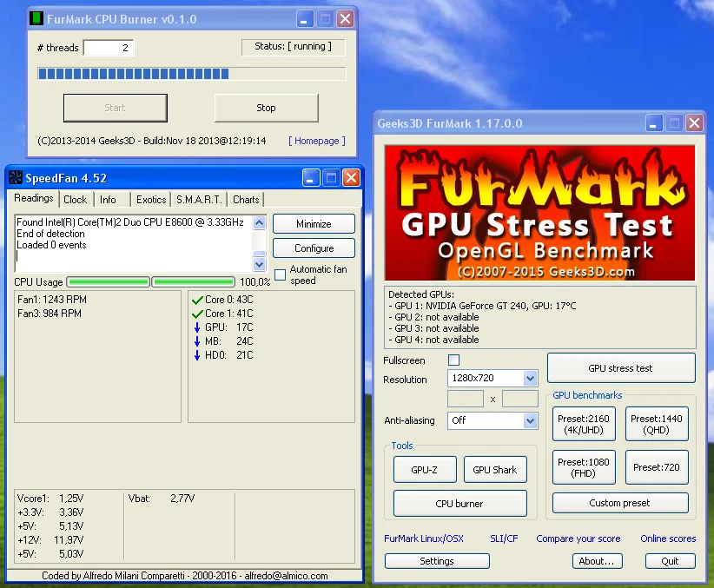Click the CPU Burner progress bar
The height and width of the screenshot is (588, 714).
click(192, 74)
